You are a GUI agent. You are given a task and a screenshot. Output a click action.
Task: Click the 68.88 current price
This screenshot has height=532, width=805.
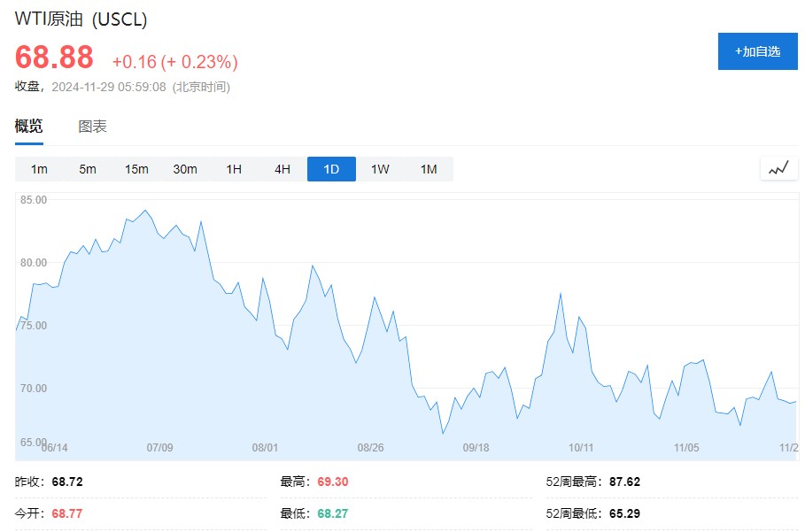pos(54,58)
